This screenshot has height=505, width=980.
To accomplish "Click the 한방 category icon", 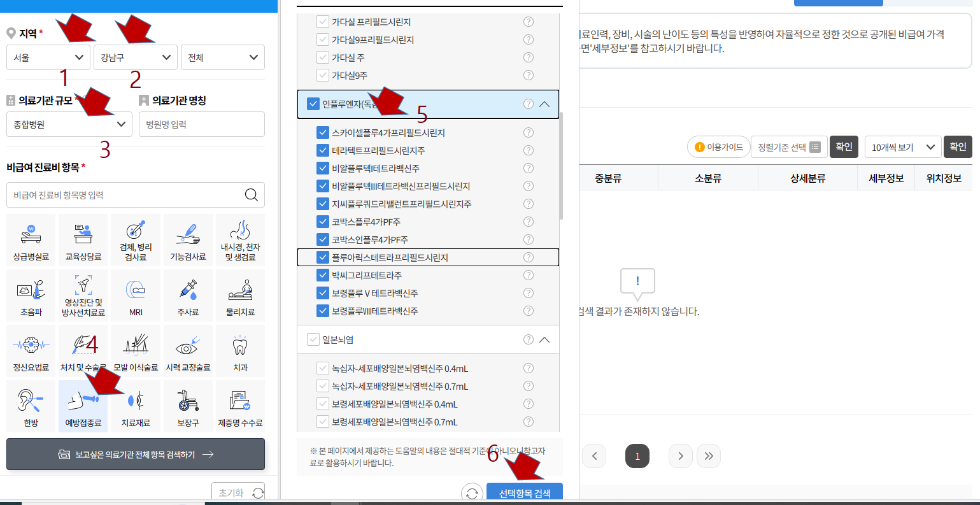I will coord(31,406).
